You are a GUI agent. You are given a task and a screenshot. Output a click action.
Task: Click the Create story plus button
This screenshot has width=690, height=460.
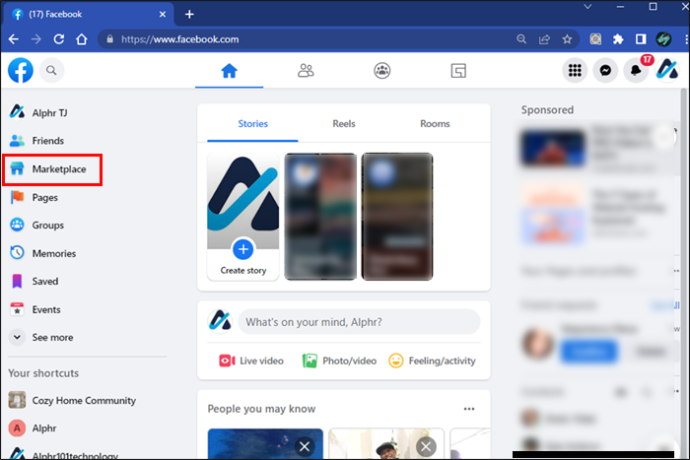pos(243,250)
